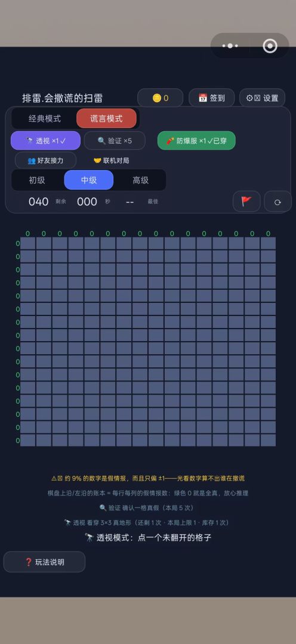The width and height of the screenshot is (296, 644).
Task: Reveal the bottom-right cell of the minefield
Action: (268, 440)
